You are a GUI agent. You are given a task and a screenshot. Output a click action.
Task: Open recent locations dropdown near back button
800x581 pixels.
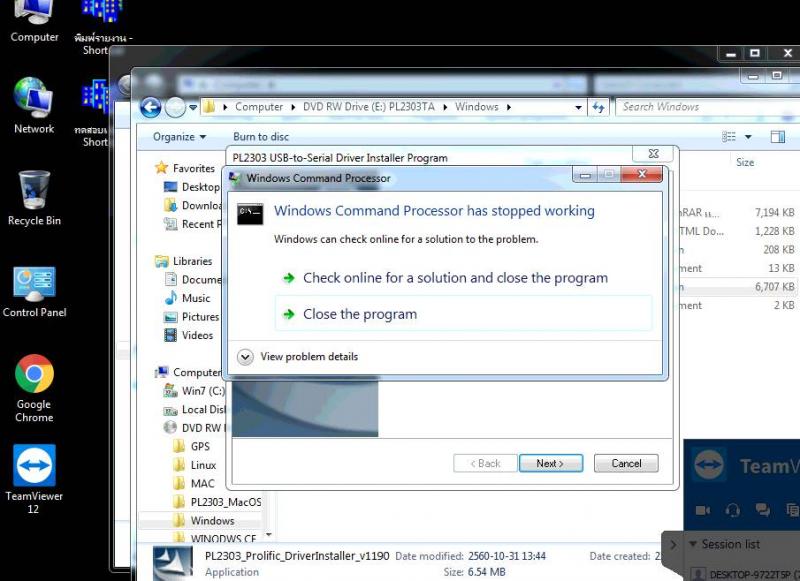[x=193, y=108]
